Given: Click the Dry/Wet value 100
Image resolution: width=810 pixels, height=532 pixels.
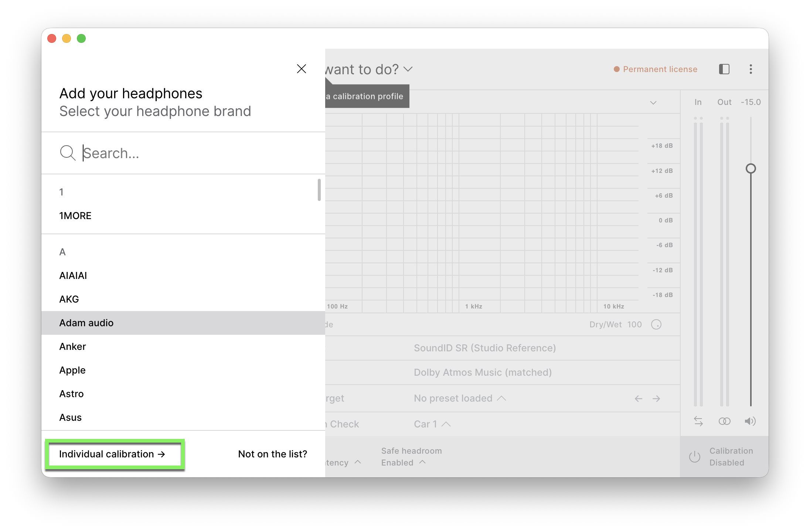Looking at the screenshot, I should pyautogui.click(x=634, y=324).
